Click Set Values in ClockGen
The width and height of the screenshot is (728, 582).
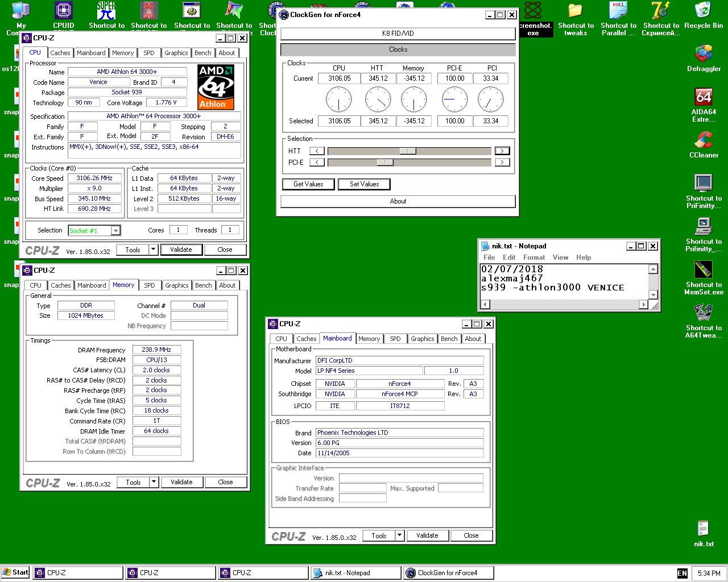[x=364, y=184]
